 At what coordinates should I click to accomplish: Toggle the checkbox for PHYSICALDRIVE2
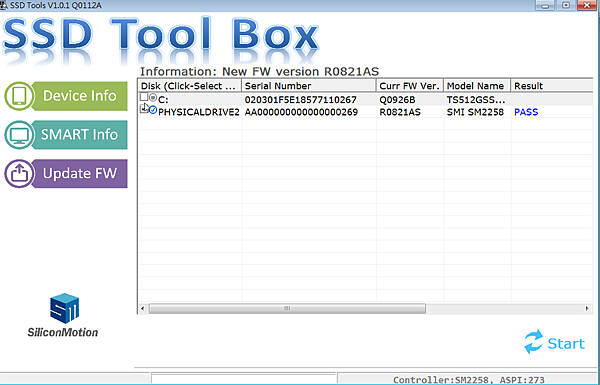(144, 109)
